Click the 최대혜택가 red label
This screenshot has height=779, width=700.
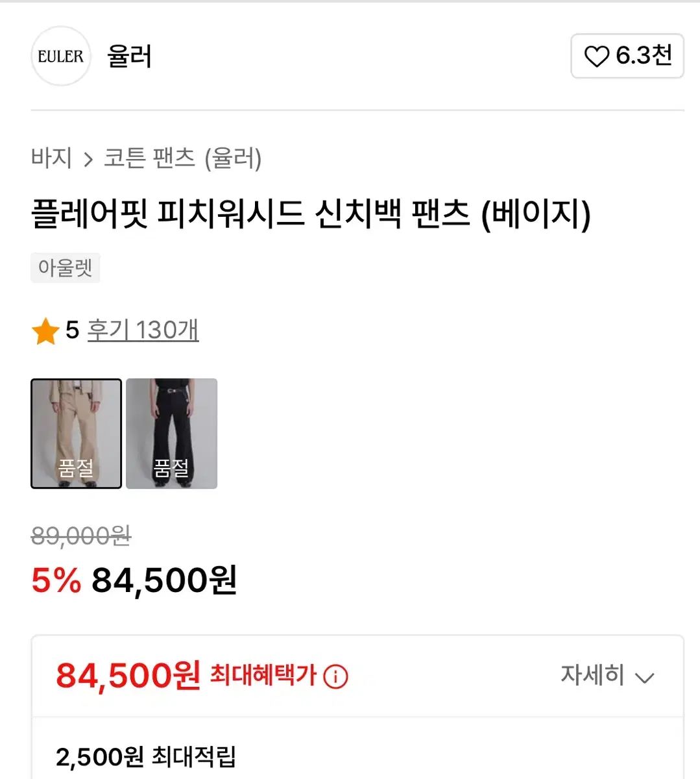point(263,676)
